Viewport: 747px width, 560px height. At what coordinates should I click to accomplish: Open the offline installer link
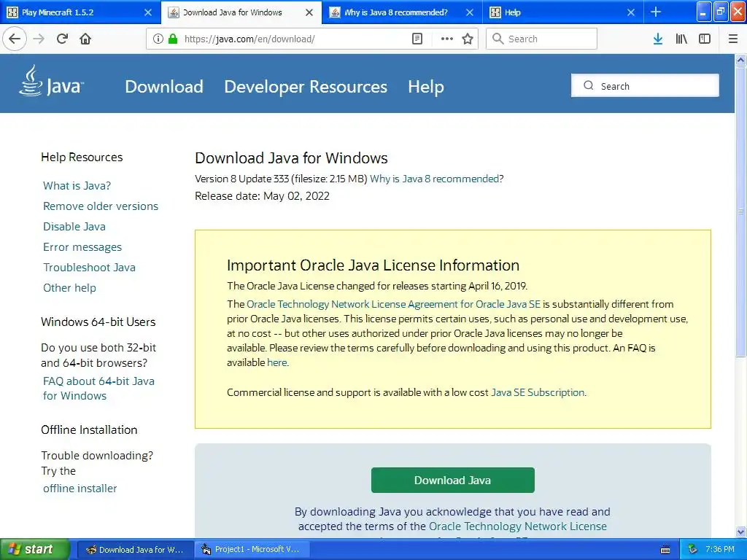(80, 489)
